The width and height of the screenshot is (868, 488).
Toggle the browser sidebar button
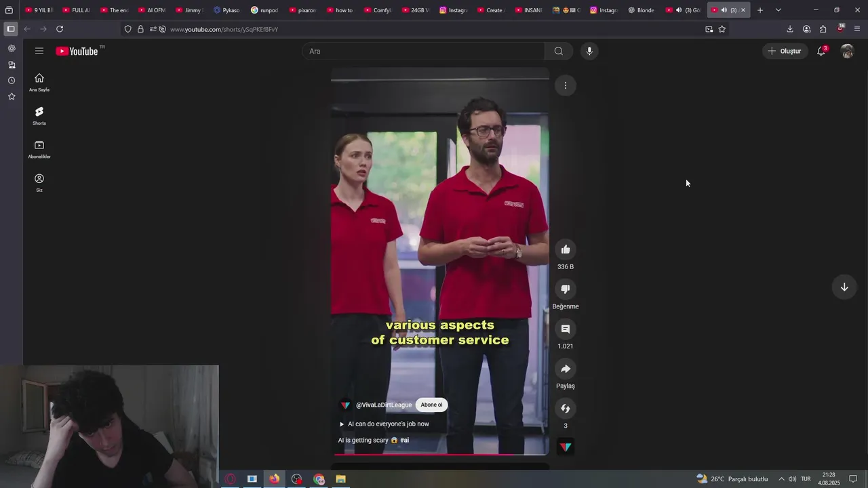point(10,29)
